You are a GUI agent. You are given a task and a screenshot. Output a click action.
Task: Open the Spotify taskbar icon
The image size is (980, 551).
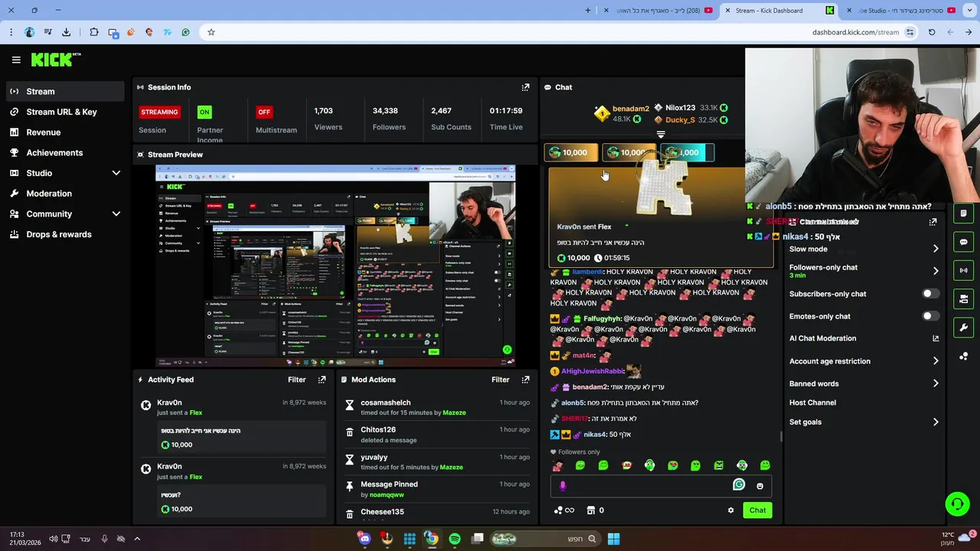coord(455,539)
